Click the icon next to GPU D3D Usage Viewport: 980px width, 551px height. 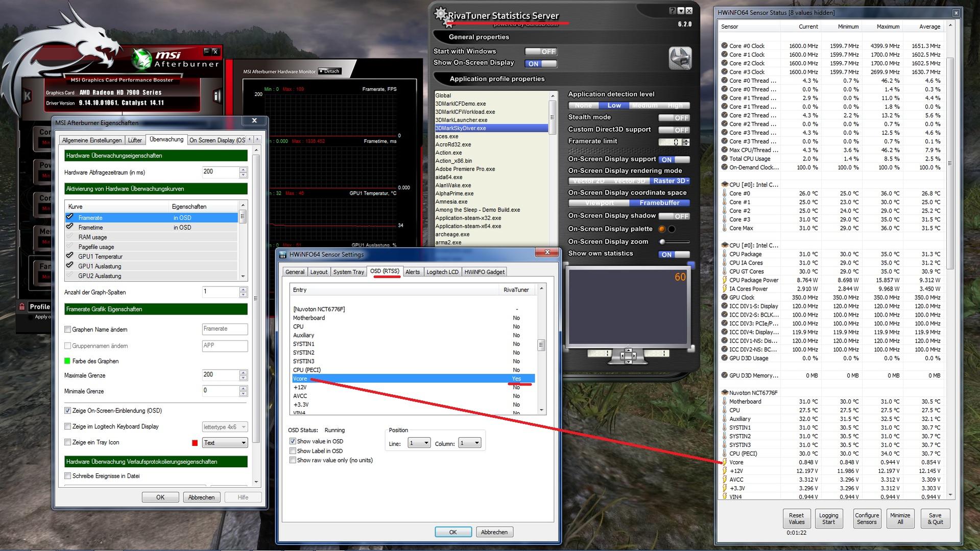pyautogui.click(x=724, y=358)
